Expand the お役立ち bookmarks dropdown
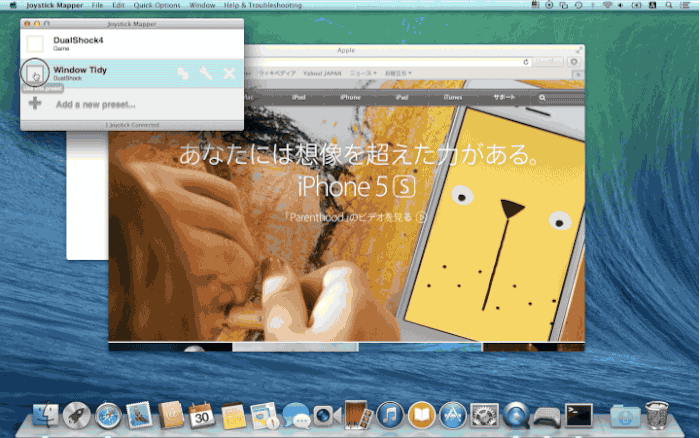The image size is (700, 438). (x=398, y=73)
